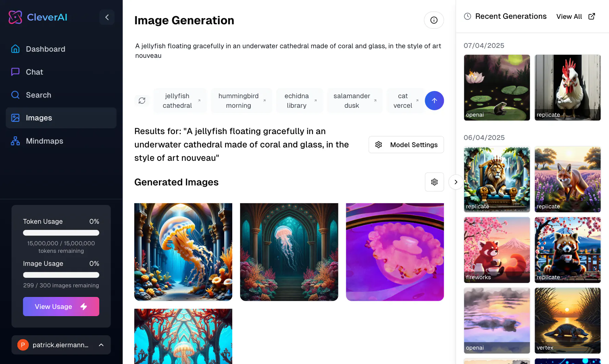Viewport: 609px width, 364px height.
Task: Open the Chat section
Action: click(x=61, y=72)
